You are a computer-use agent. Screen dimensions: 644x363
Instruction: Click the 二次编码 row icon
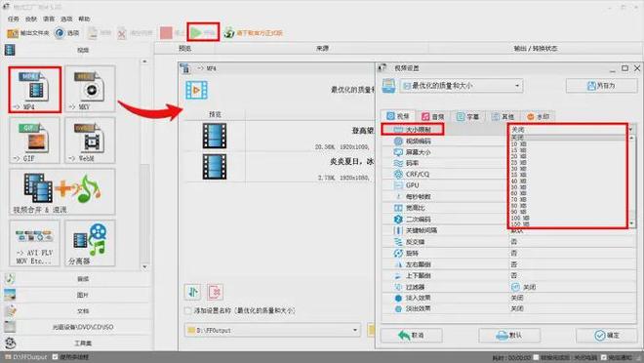[x=398, y=219]
